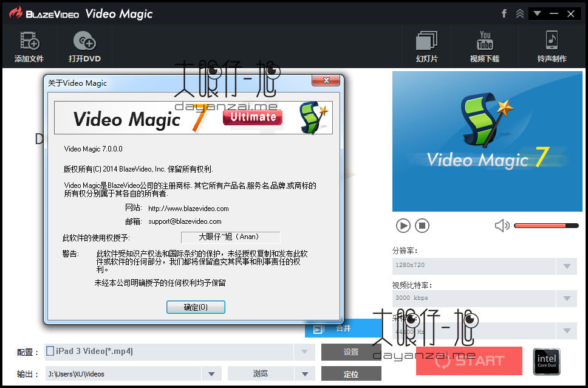Click the Ultimate badge in the dialog banner
This screenshot has width=588, height=388.
click(253, 117)
